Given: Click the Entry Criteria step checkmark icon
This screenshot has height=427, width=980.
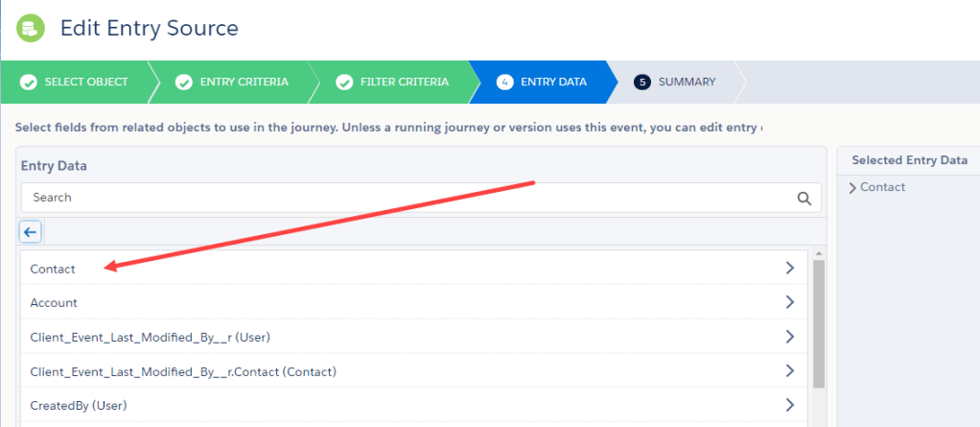Looking at the screenshot, I should point(184,83).
